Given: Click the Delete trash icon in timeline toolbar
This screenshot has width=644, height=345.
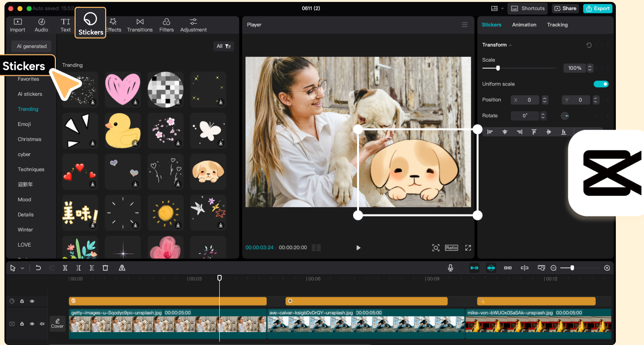Looking at the screenshot, I should pyautogui.click(x=105, y=268).
